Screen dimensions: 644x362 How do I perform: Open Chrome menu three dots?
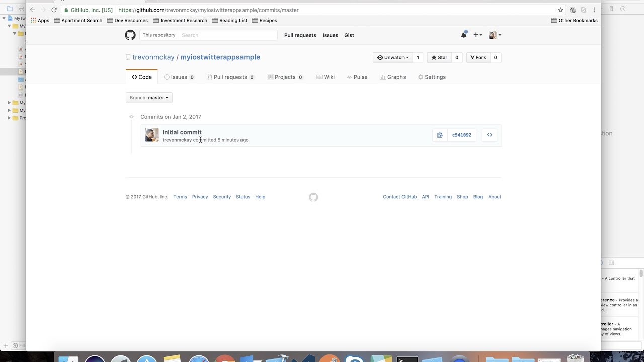594,10
